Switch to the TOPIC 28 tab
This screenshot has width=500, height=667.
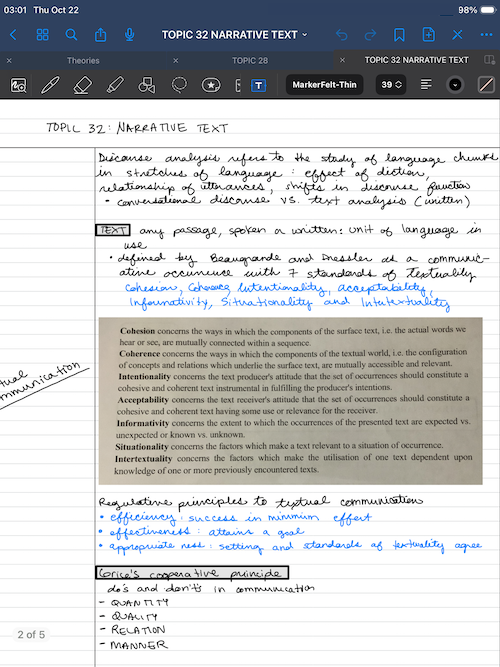(250, 60)
